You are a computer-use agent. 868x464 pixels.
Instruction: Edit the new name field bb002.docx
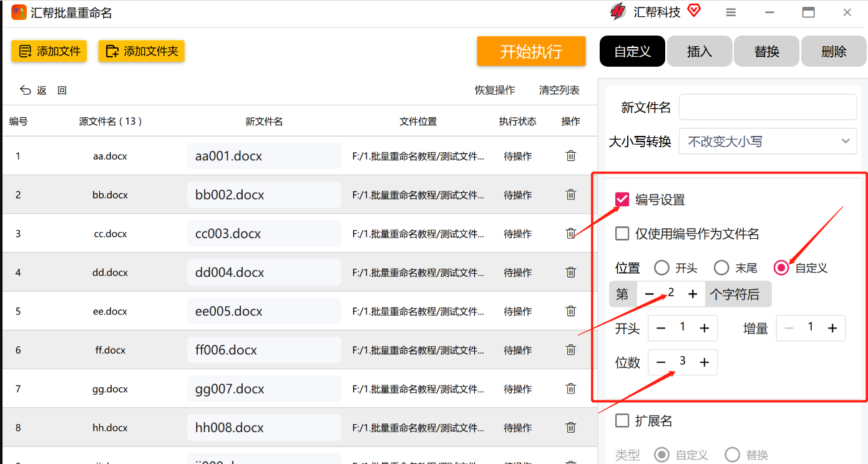click(x=264, y=195)
